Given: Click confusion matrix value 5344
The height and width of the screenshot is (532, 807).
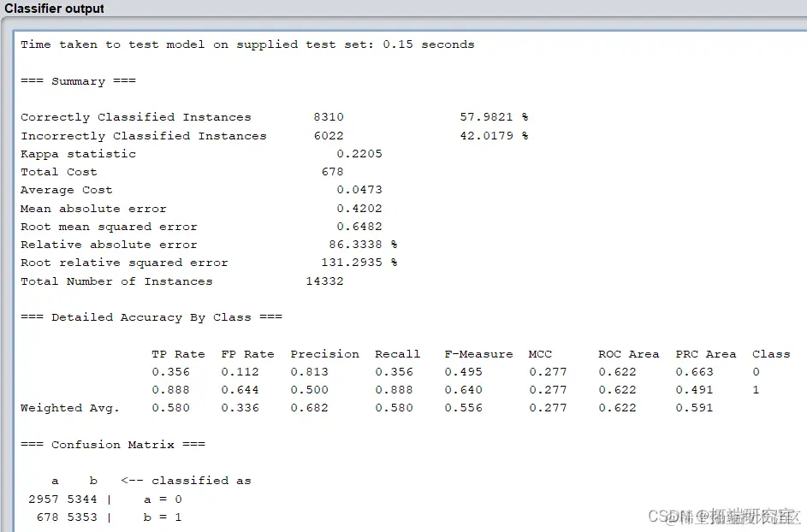Looking at the screenshot, I should [x=82, y=499].
